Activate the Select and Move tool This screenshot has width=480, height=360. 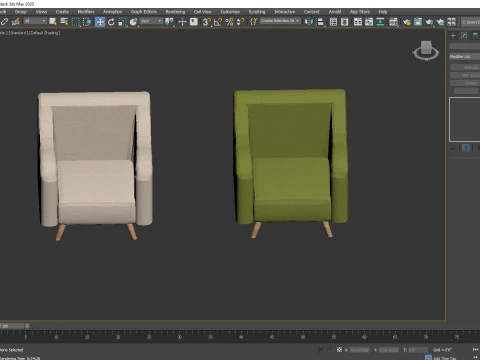[100, 22]
